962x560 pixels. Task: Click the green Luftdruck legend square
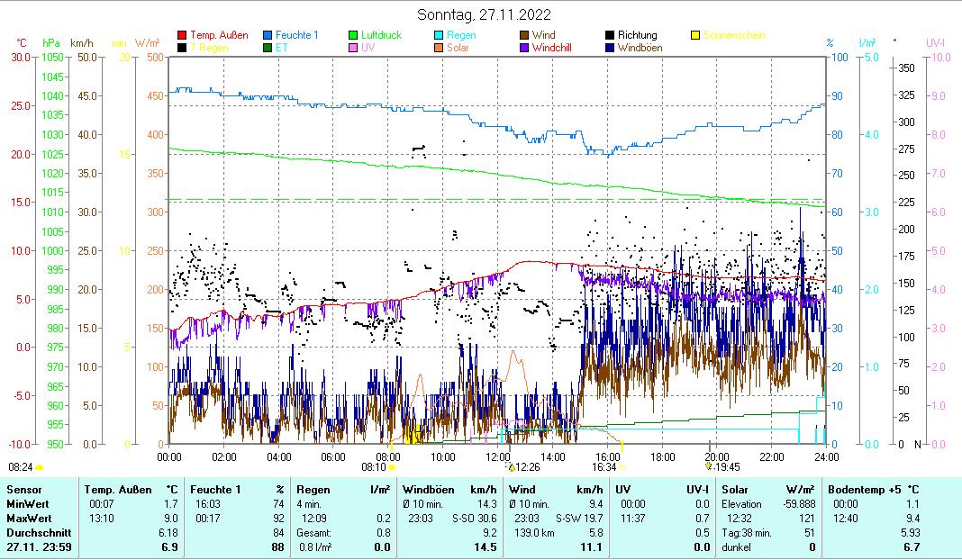pyautogui.click(x=353, y=36)
